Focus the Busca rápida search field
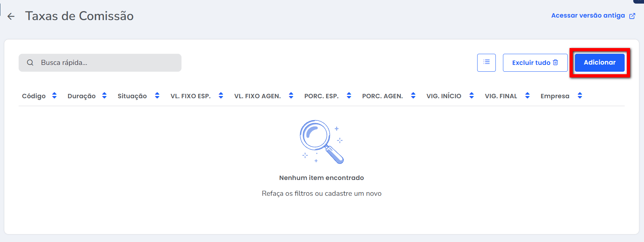 107,63
